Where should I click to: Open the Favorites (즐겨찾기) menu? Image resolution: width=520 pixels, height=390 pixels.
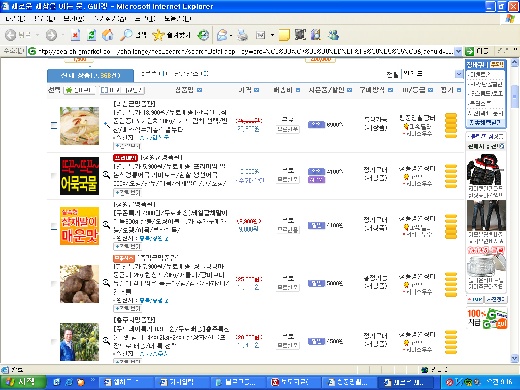110,19
